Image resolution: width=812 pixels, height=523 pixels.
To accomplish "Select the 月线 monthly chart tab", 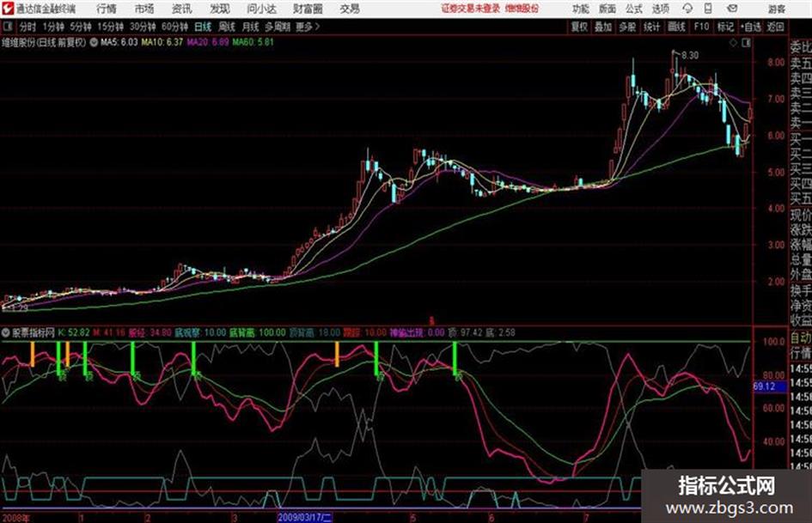I will [251, 27].
